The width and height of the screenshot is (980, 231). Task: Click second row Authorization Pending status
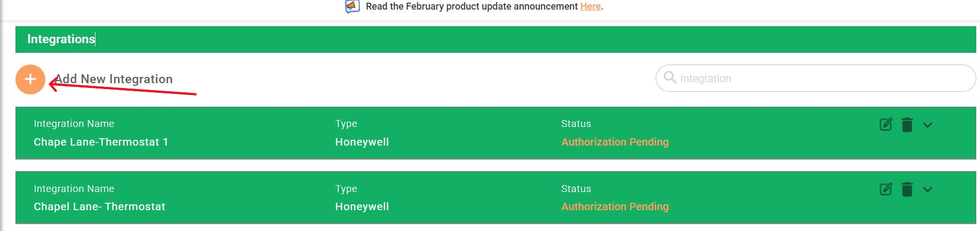click(x=615, y=206)
